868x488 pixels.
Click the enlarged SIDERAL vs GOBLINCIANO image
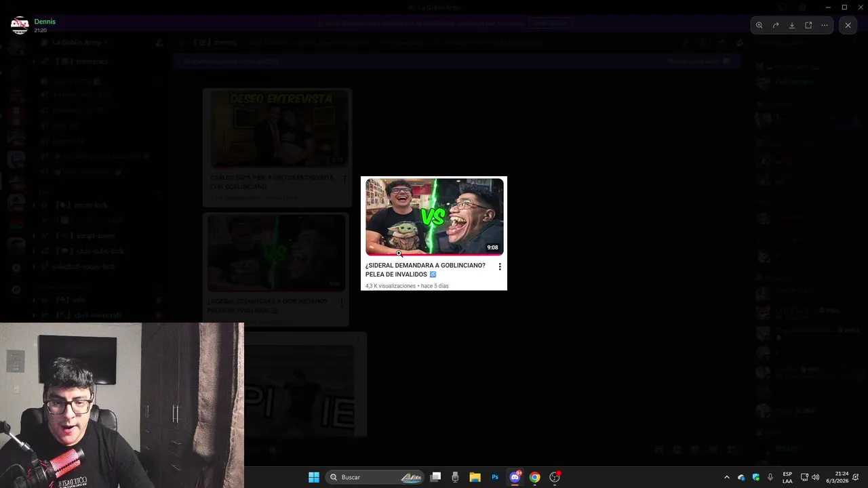tap(434, 233)
